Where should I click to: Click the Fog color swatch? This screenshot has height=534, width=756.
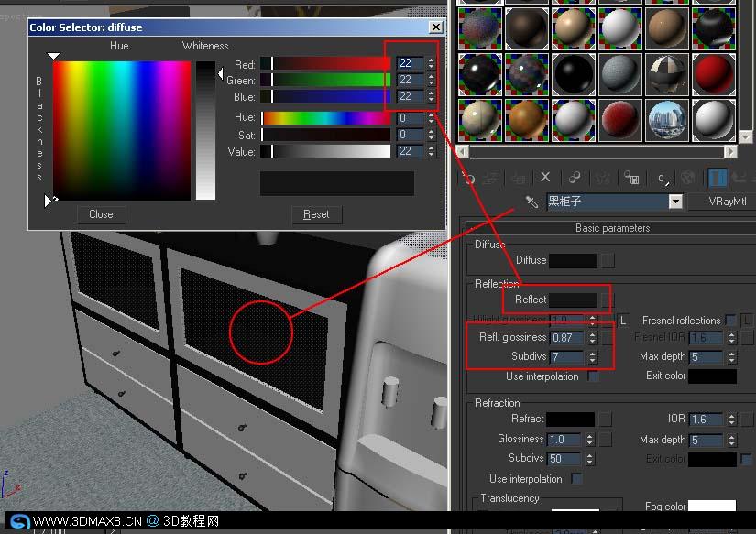click(712, 506)
